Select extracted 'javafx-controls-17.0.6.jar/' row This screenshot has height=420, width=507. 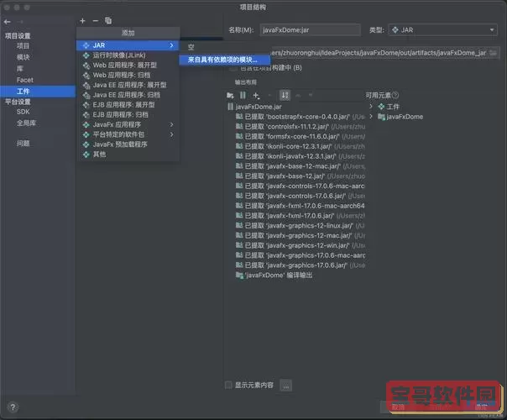click(301, 196)
